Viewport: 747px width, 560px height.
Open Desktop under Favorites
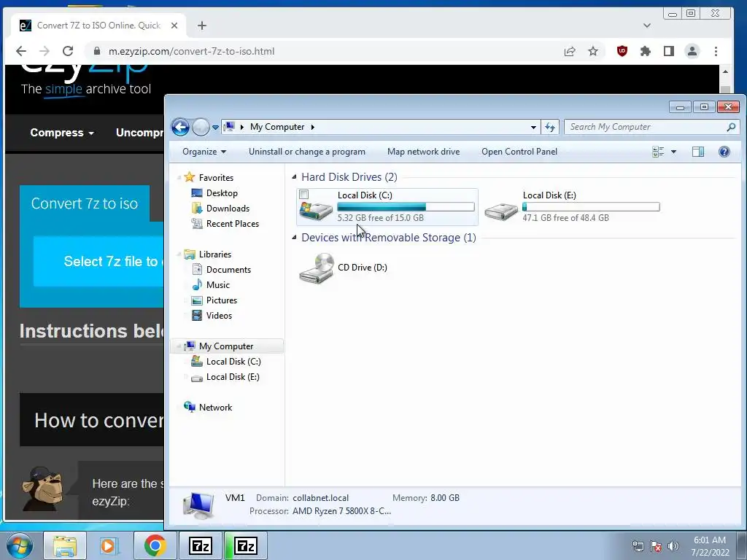click(222, 192)
